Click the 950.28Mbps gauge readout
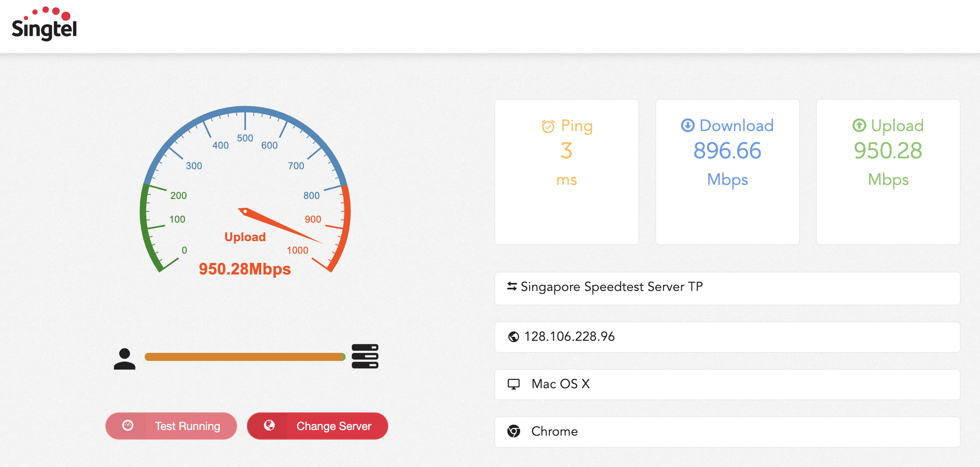 [244, 269]
